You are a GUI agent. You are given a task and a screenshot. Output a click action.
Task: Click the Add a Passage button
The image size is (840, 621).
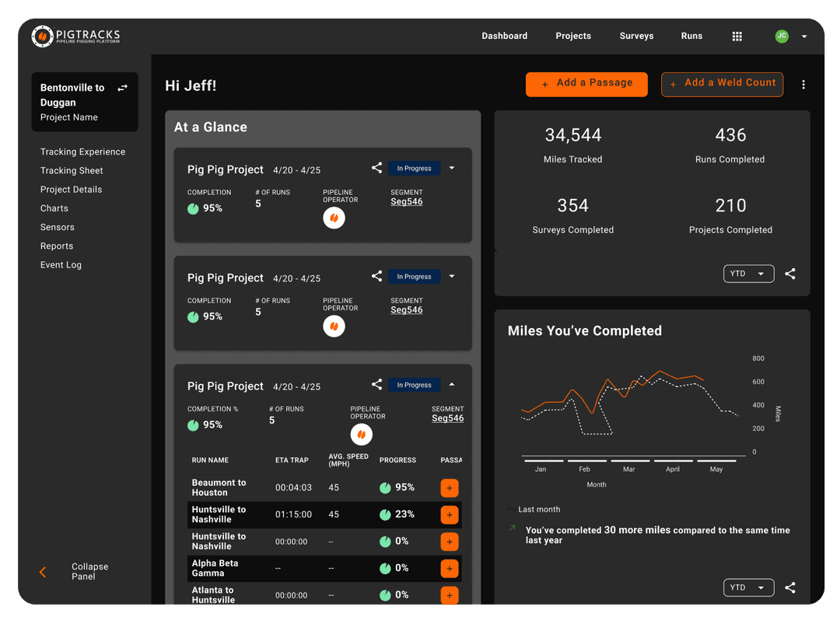click(x=586, y=84)
